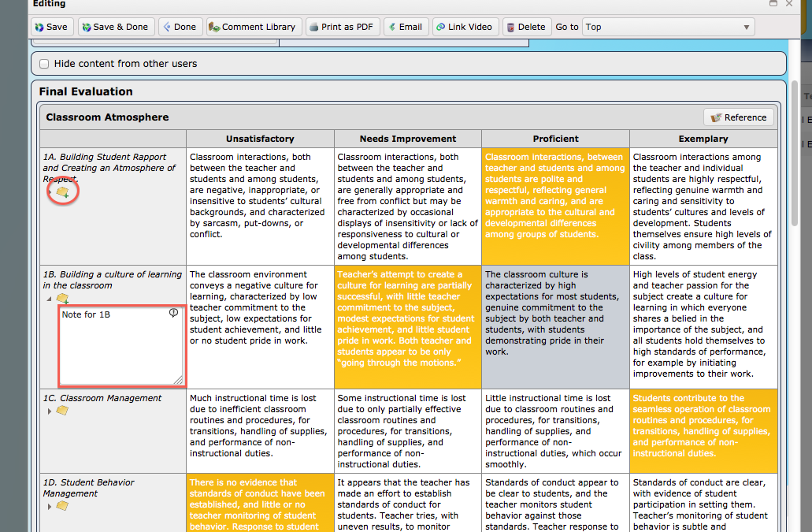Click the note icon under 1A Building Student Rapport
The height and width of the screenshot is (532, 812).
pos(63,192)
